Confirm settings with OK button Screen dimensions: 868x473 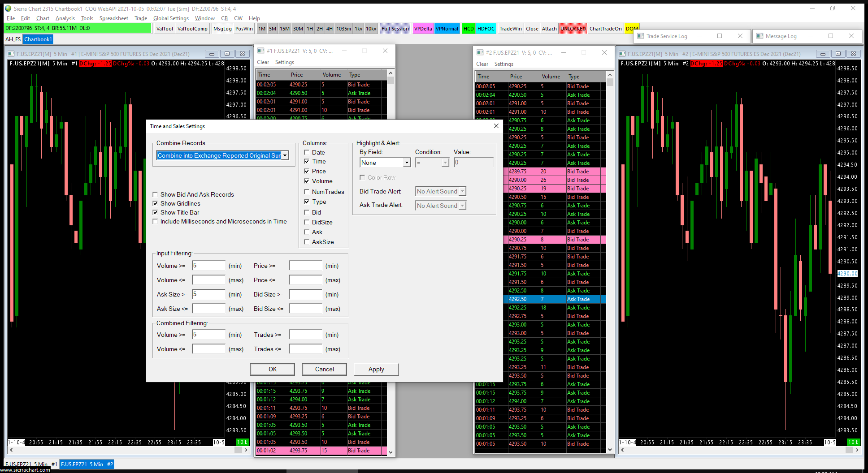tap(273, 369)
